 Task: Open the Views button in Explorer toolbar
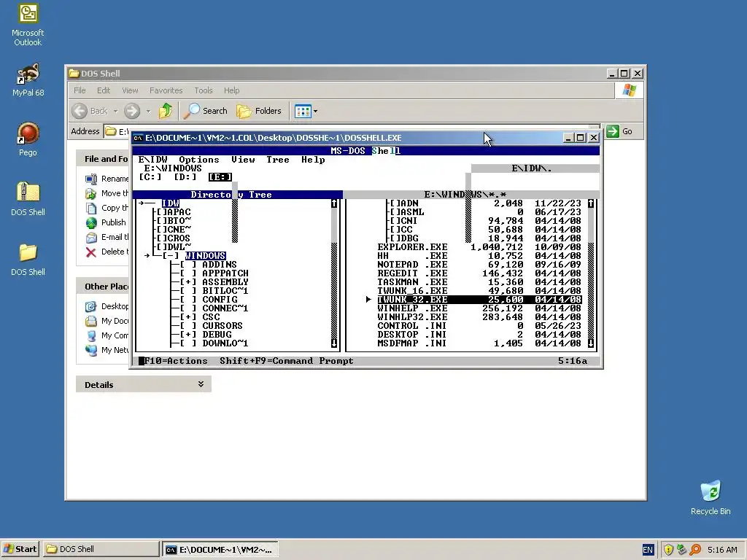tap(303, 111)
